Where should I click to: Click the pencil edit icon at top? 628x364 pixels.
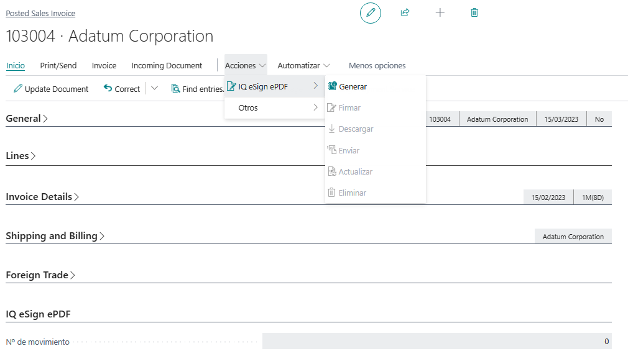[371, 13]
